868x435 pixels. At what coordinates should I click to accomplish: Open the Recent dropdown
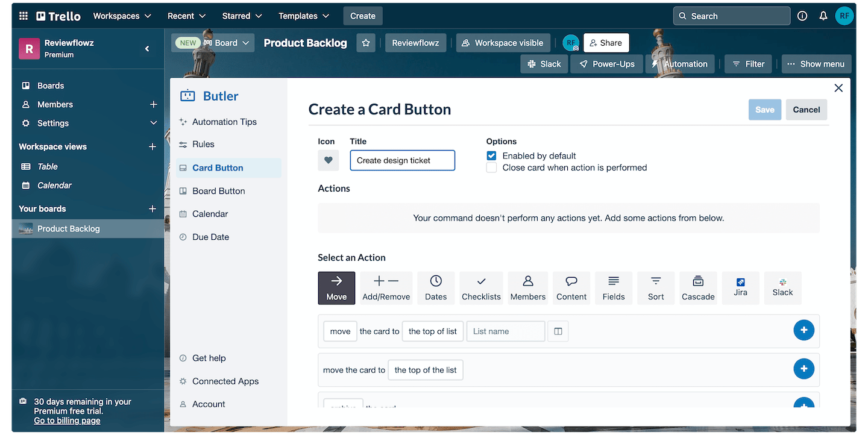[186, 16]
